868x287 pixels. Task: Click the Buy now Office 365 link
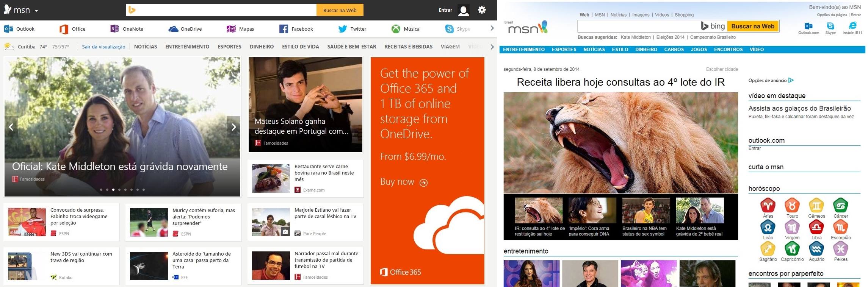tap(404, 182)
